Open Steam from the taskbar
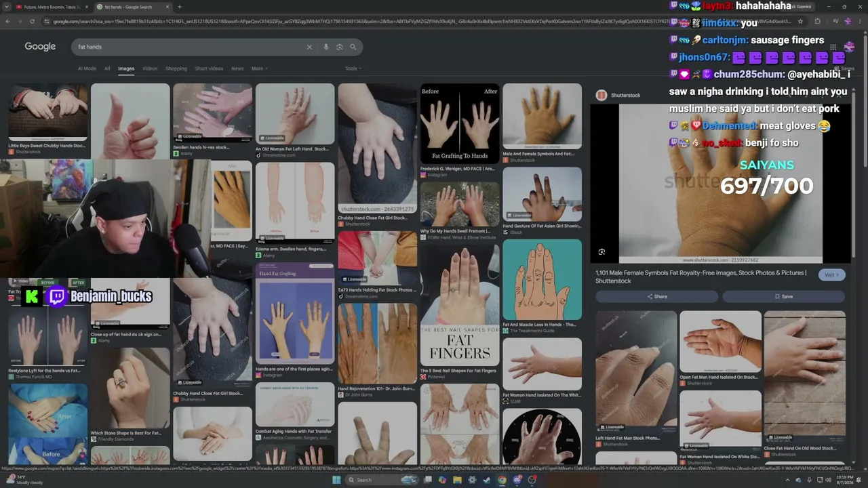Viewport: 868px width, 488px height. pyautogui.click(x=487, y=480)
